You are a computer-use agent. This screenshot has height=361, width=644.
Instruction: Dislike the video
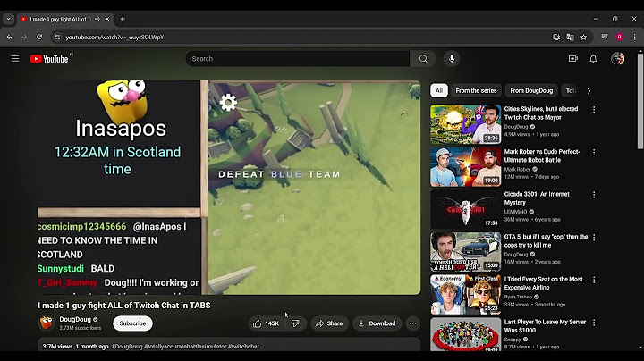pos(295,323)
